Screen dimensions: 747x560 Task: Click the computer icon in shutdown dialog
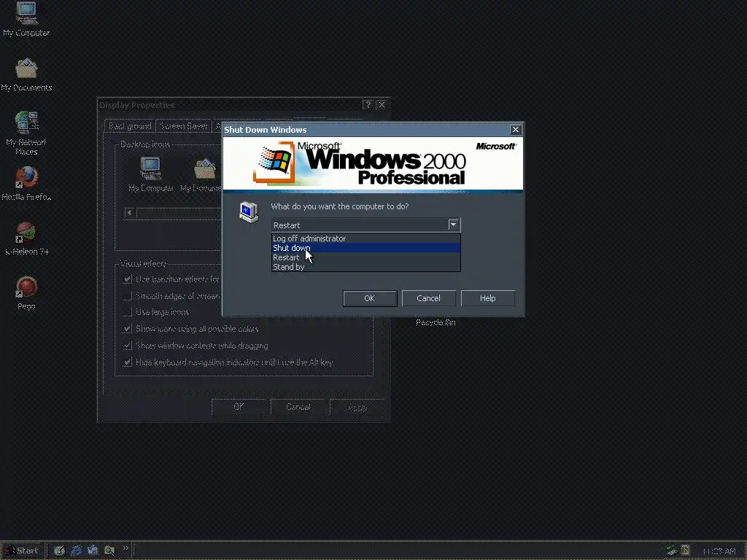[x=249, y=212]
